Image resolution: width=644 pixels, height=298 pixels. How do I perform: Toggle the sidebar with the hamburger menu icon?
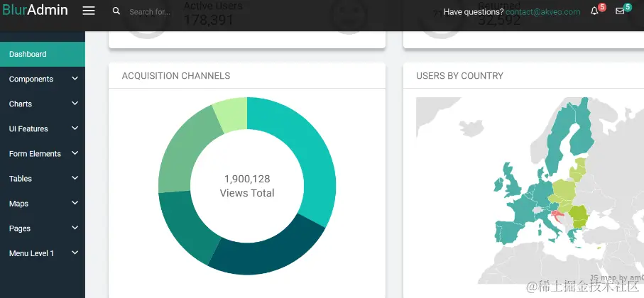[89, 11]
